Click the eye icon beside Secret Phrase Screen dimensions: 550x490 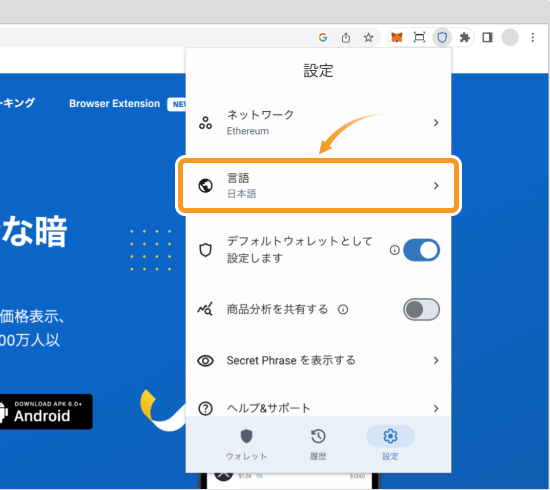(x=205, y=361)
